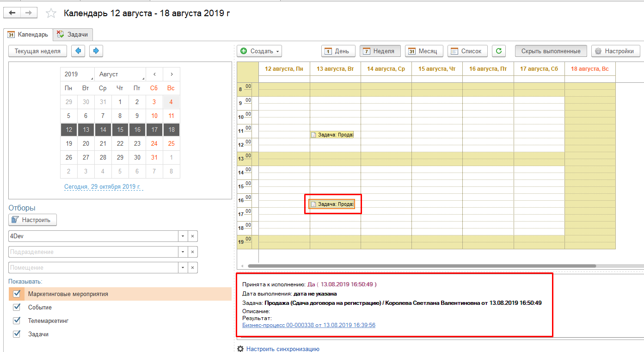The width and height of the screenshot is (644, 352).
Task: Open Бизнес-процесс 00-000338 link
Action: point(308,325)
